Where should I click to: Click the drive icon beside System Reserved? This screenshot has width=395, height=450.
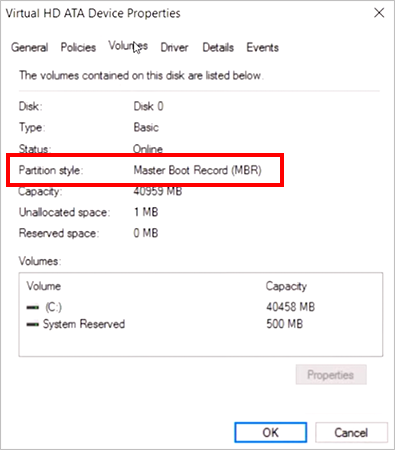(33, 324)
